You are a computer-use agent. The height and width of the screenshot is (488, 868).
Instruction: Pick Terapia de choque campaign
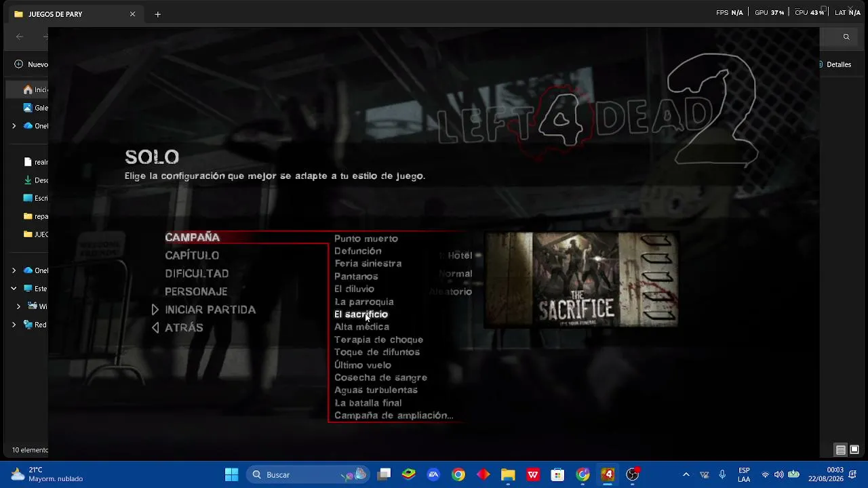tap(378, 340)
